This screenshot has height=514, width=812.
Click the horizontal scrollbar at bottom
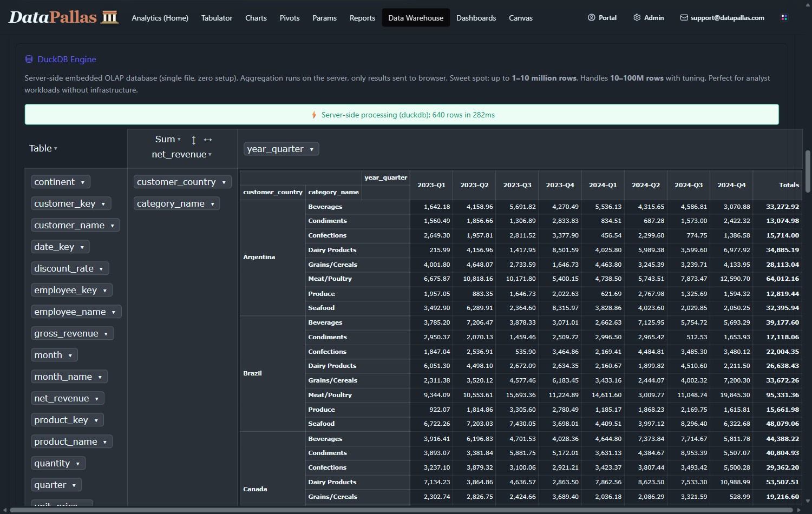pos(402,510)
